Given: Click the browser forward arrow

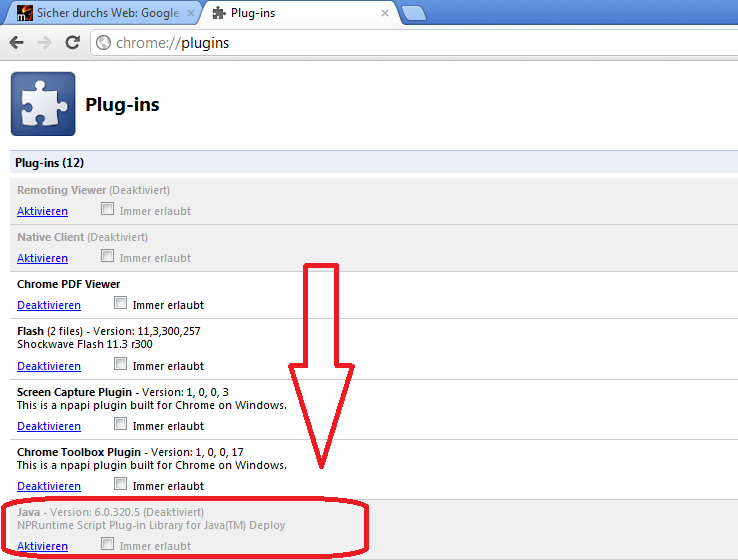Looking at the screenshot, I should click(44, 43).
